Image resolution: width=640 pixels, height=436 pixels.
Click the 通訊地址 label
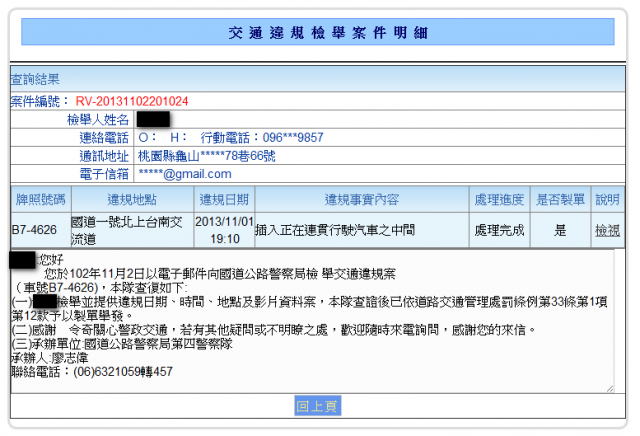pos(104,156)
